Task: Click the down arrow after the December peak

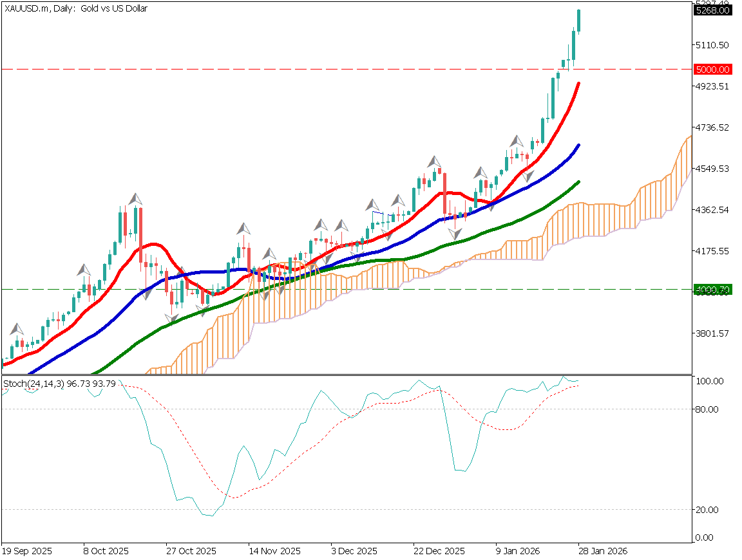Action: coord(455,233)
